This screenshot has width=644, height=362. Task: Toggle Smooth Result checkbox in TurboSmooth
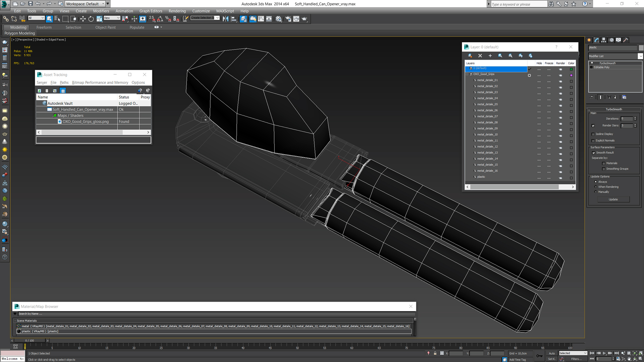coord(594,153)
